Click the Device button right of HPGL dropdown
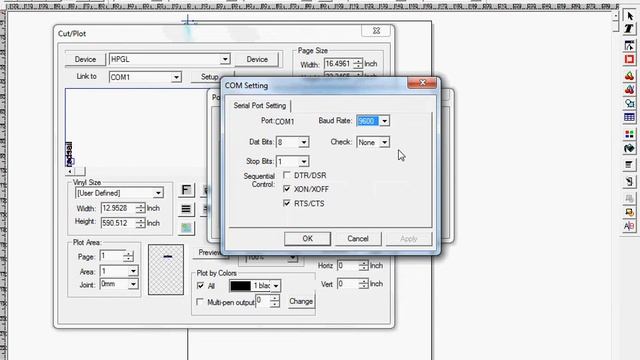The height and width of the screenshot is (360, 640). [x=257, y=60]
